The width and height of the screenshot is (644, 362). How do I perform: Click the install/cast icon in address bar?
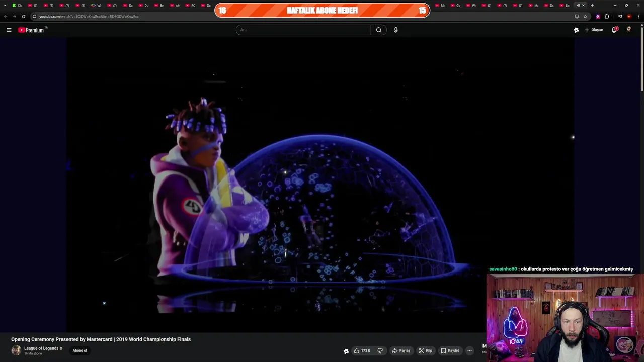[x=577, y=16]
